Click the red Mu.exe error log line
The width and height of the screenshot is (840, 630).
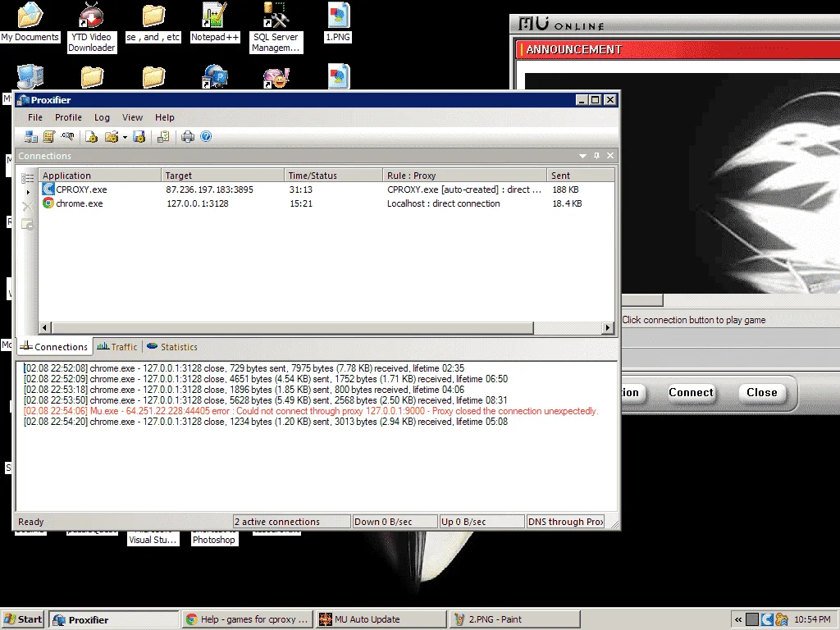pos(311,411)
